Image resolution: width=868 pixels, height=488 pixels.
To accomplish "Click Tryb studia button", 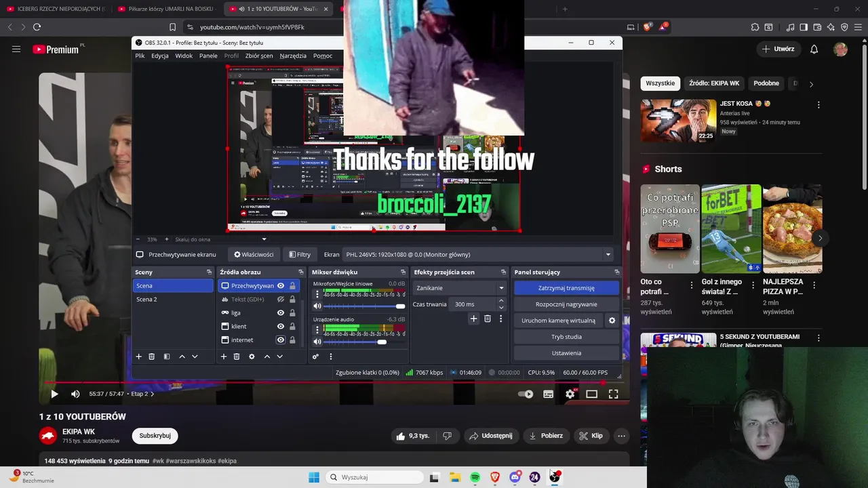I will (566, 337).
